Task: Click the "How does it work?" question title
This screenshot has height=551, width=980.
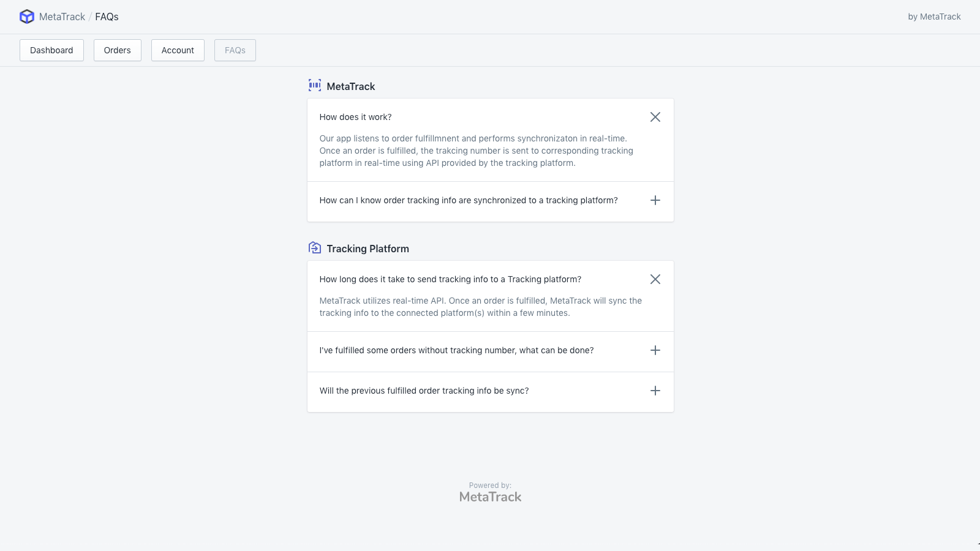Action: [355, 117]
